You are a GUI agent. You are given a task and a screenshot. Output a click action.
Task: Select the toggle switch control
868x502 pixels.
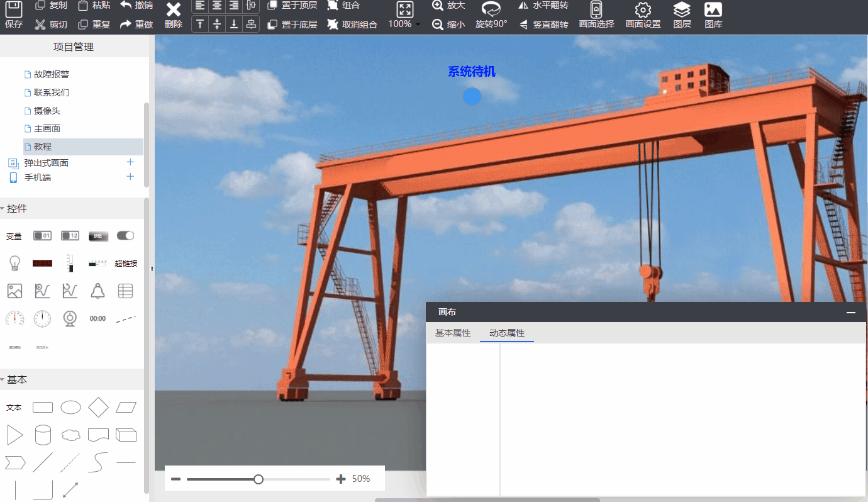(125, 235)
